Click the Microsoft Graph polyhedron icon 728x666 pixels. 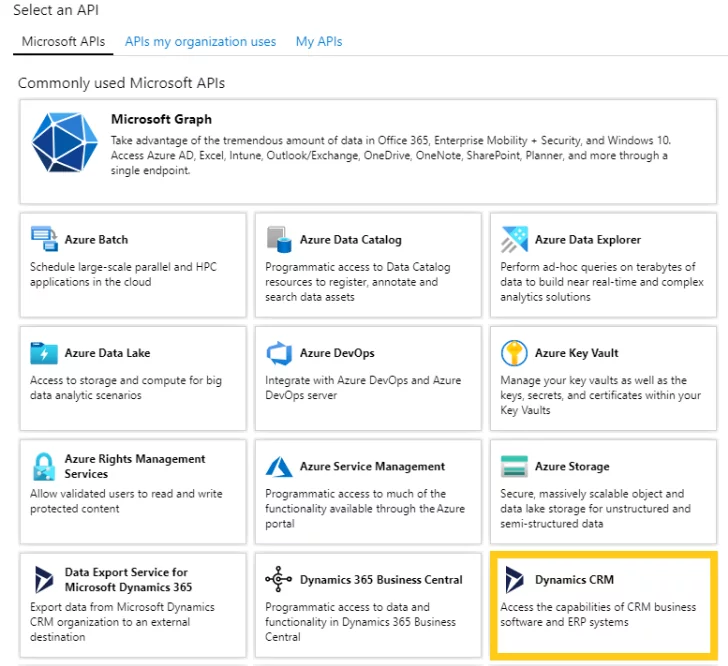pyautogui.click(x=65, y=142)
